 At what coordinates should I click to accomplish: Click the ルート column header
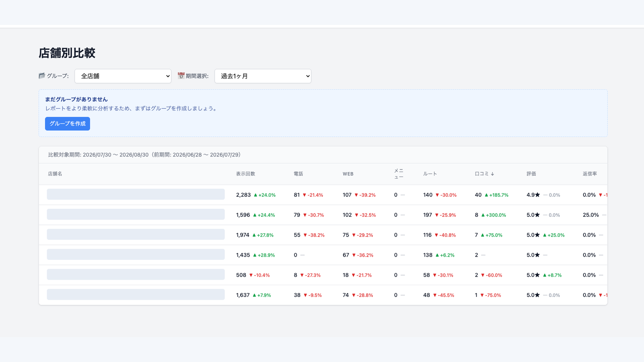point(430,174)
